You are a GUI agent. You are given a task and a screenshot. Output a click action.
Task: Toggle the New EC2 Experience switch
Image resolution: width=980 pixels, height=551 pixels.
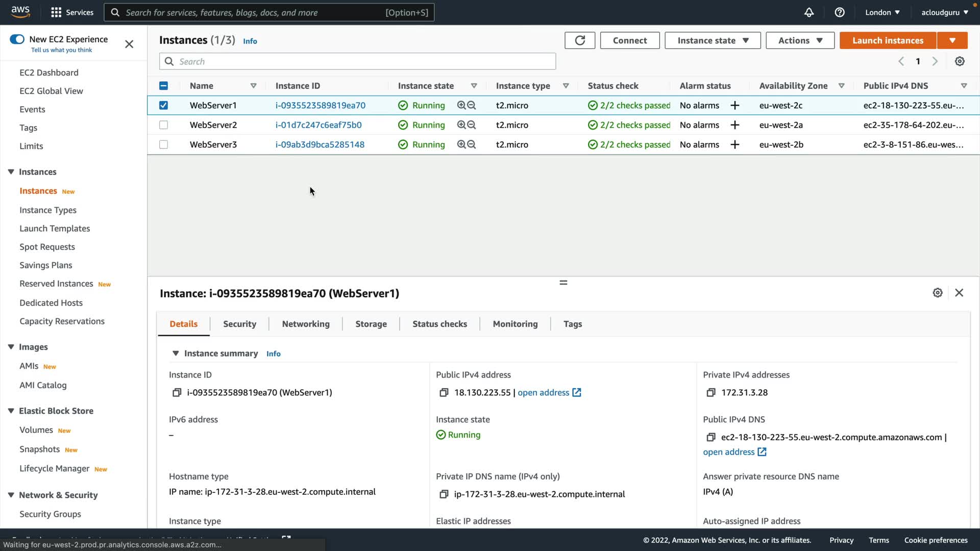point(17,39)
